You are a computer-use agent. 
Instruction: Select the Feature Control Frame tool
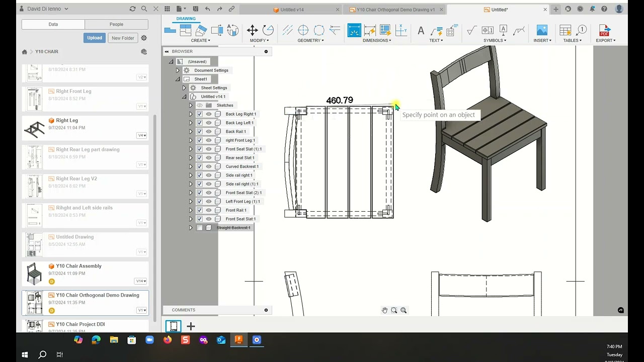[x=488, y=30]
